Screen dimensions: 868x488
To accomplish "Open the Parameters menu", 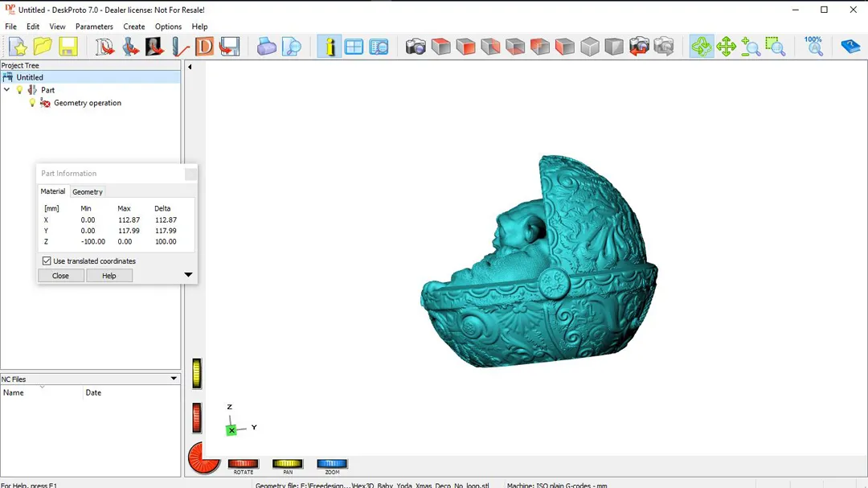I will point(94,27).
